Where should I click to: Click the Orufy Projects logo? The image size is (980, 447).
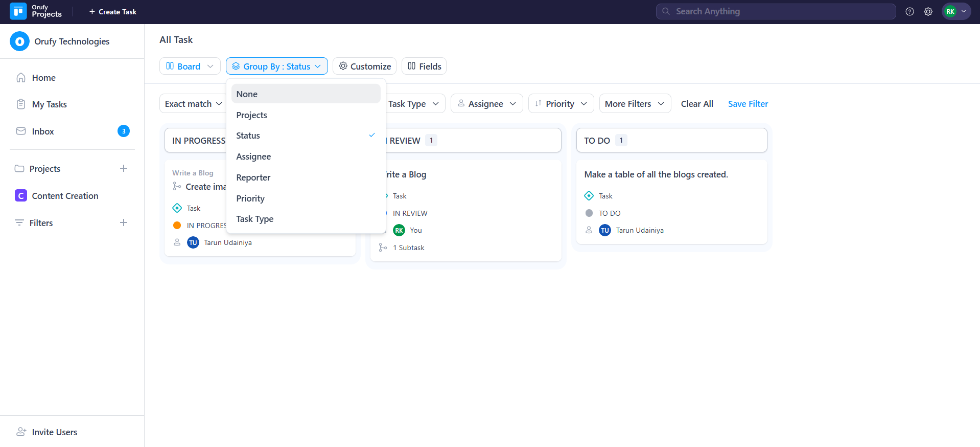18,11
